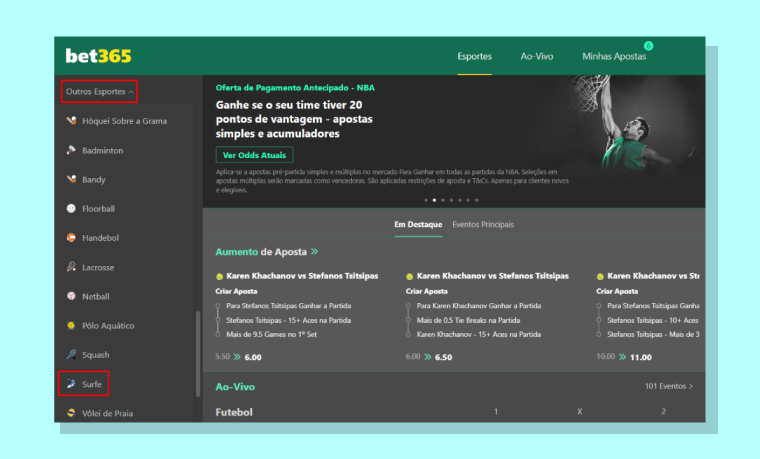
Task: Click 'Mais de 0.5 Tie Breaks na Partida'
Action: 468,320
